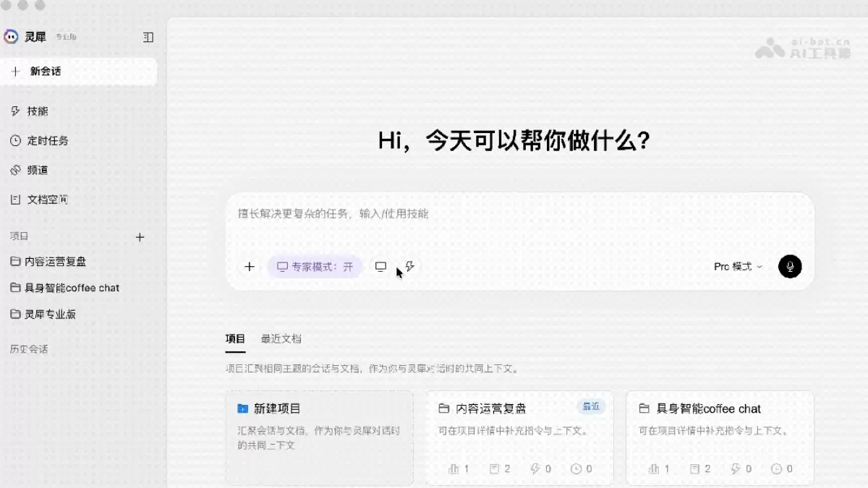Click the 新建项目 card
Screen dimensions: 868x488
320,438
